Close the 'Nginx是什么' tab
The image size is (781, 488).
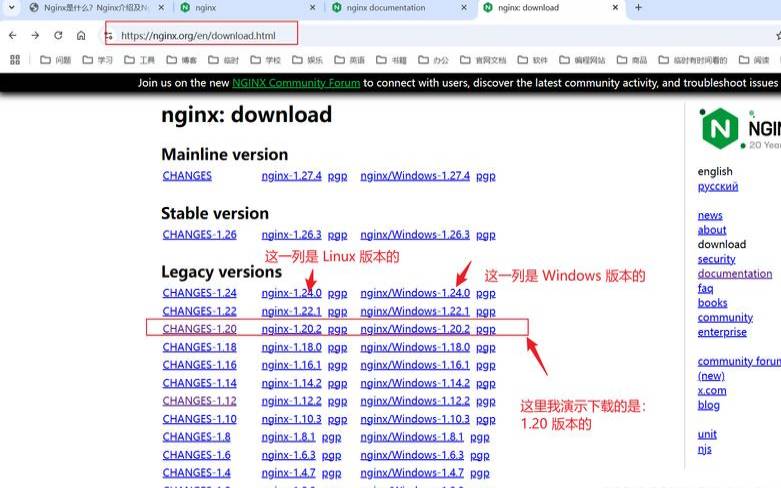(x=161, y=7)
